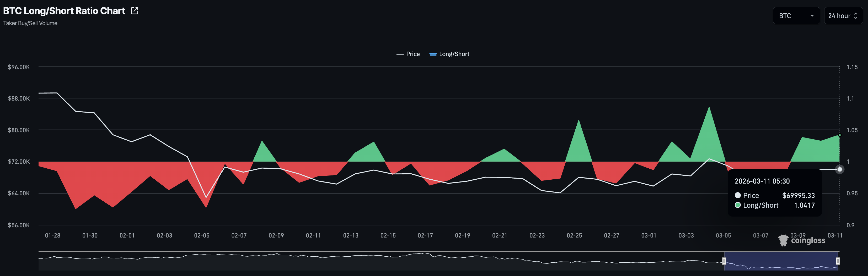Screen dimensions: 868x276
Task: Open the BTC coin dropdown
Action: 796,16
